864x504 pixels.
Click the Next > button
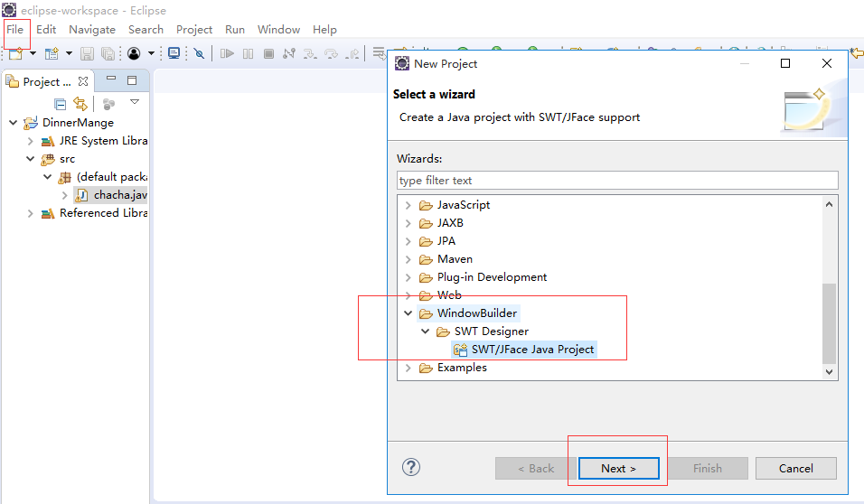click(618, 468)
